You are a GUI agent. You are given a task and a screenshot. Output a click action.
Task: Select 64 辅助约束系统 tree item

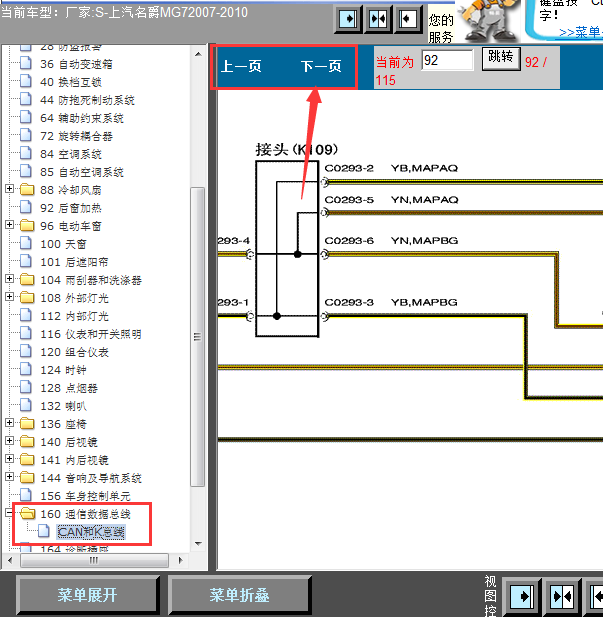[x=82, y=118]
